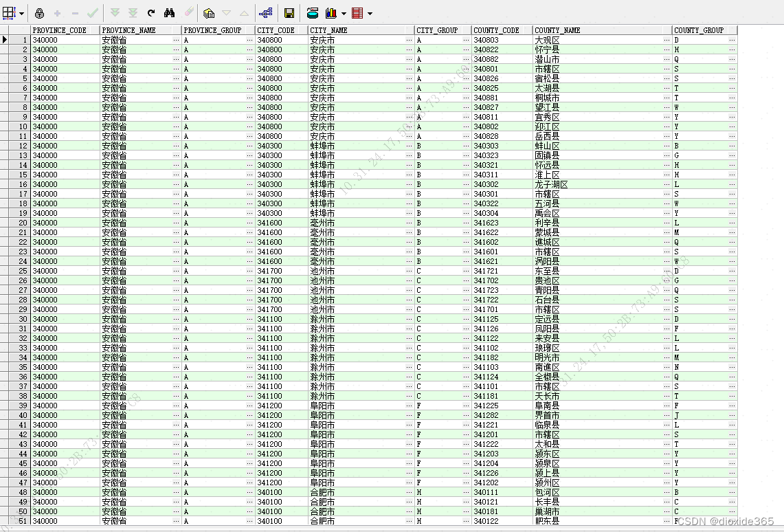
Task: Click the master-detail diagram icon
Action: coord(267,12)
